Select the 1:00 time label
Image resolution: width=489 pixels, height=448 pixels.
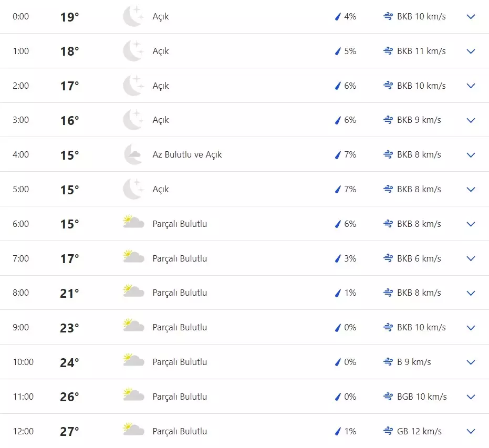[x=21, y=51]
